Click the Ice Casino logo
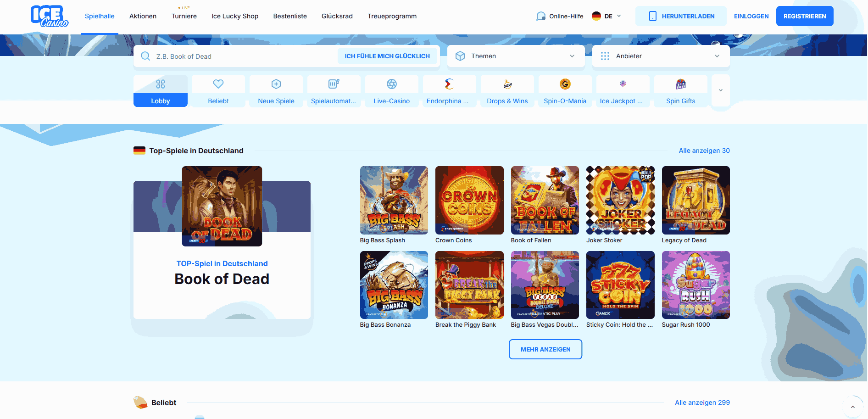868x419 pixels. tap(50, 17)
